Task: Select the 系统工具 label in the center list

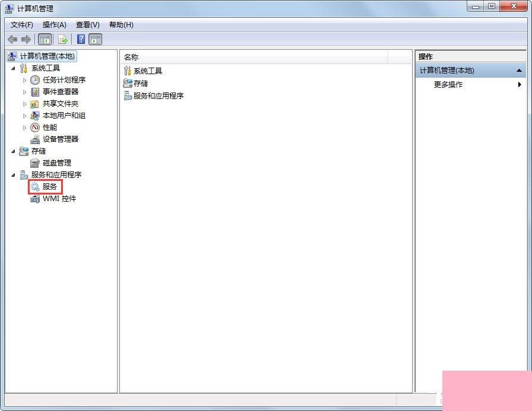Action: 148,71
